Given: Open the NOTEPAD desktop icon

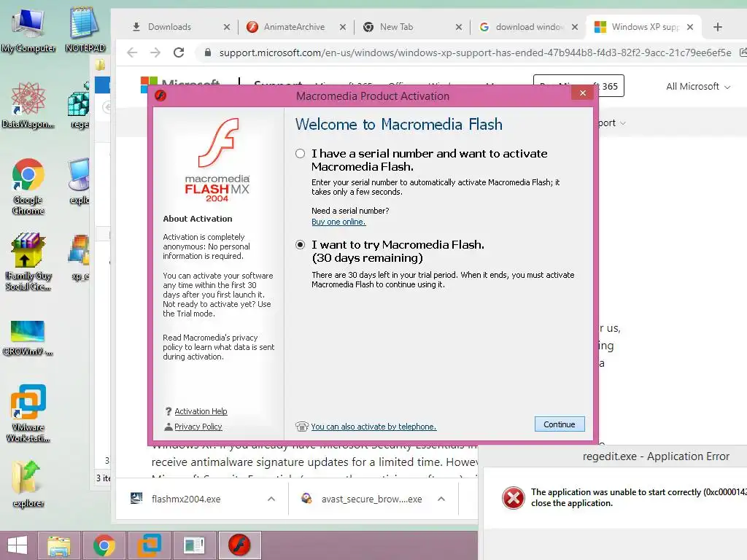Looking at the screenshot, I should 85,29.
